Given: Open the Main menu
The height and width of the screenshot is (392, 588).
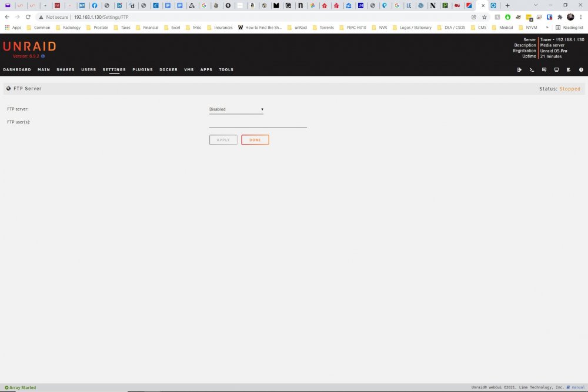Looking at the screenshot, I should [x=44, y=70].
